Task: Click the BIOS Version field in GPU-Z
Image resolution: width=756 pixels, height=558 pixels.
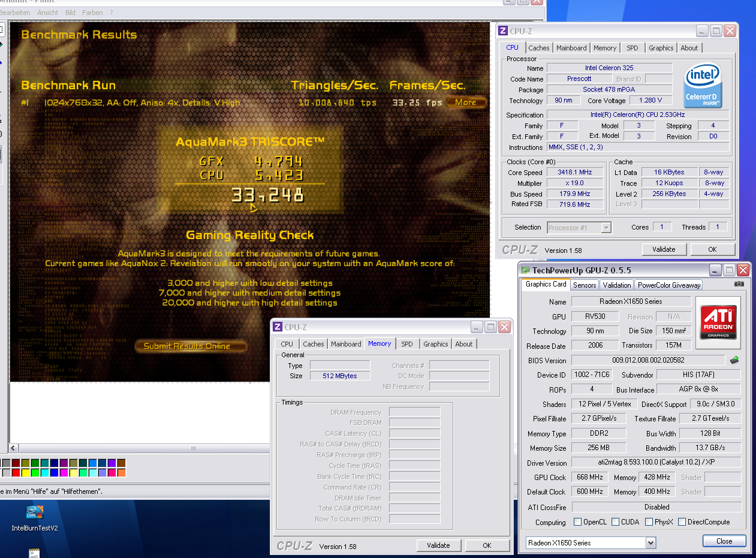Action: point(647,360)
